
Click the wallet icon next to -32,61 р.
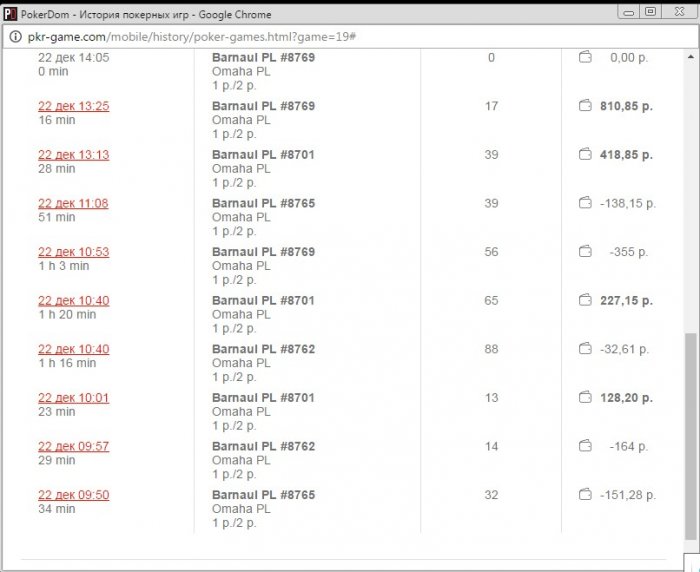point(586,349)
